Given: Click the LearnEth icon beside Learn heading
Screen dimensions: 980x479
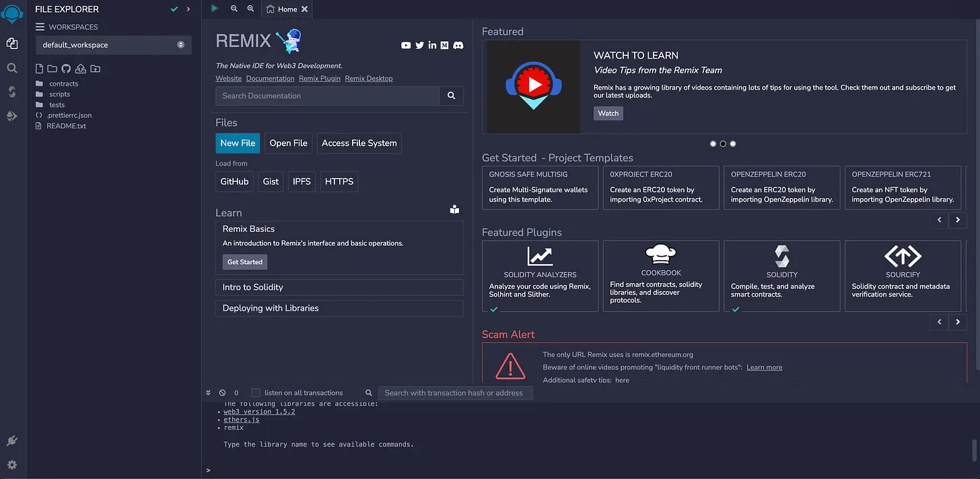Looking at the screenshot, I should click(x=454, y=210).
